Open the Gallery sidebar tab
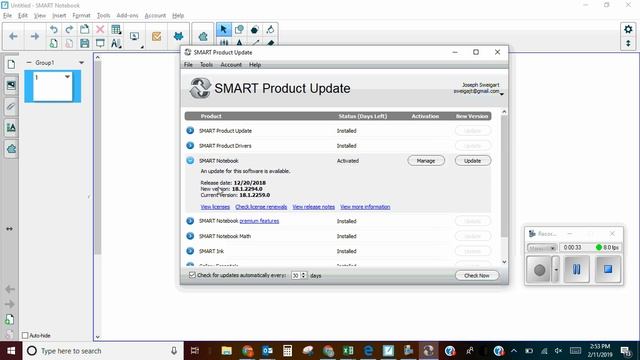 click(x=11, y=85)
